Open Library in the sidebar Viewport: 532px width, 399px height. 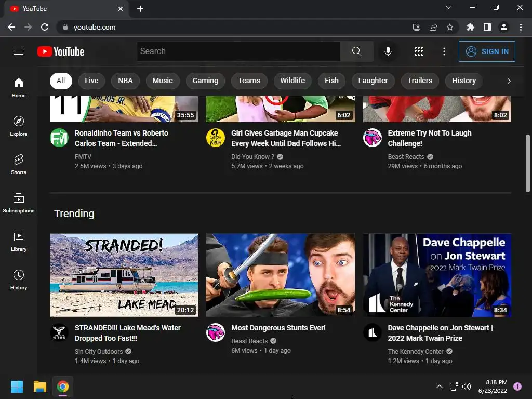click(19, 241)
